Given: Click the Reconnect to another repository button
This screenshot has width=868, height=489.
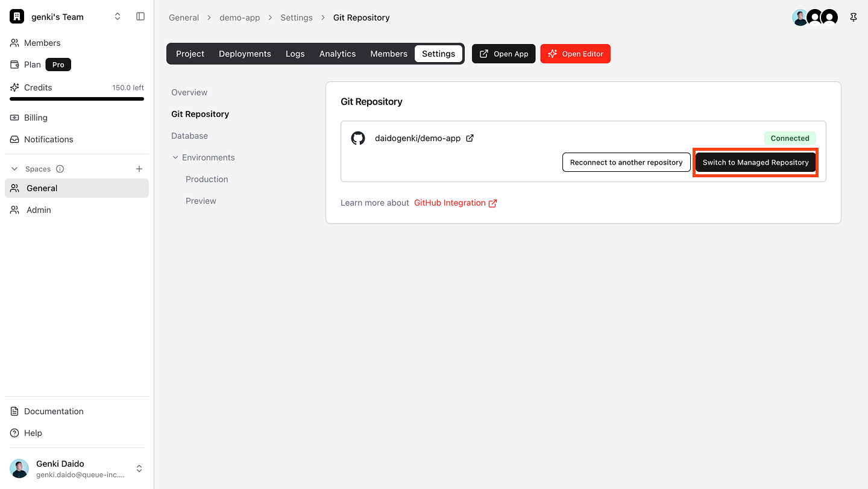Looking at the screenshot, I should coord(626,162).
